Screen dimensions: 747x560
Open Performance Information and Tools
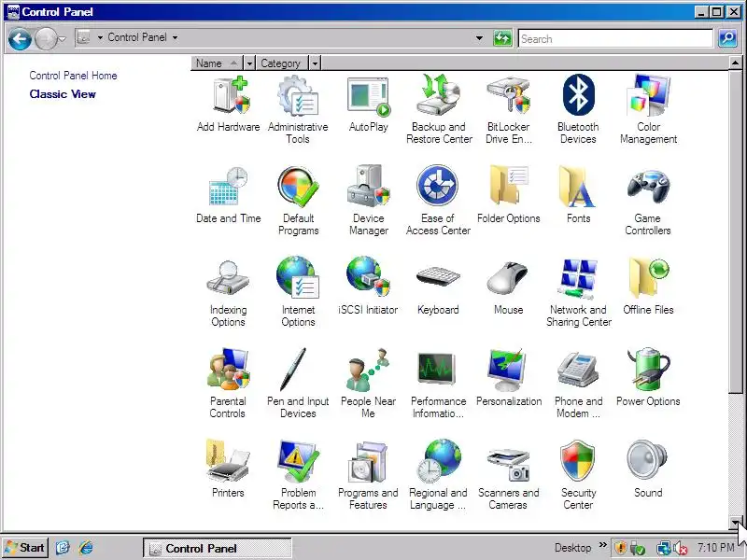438,384
